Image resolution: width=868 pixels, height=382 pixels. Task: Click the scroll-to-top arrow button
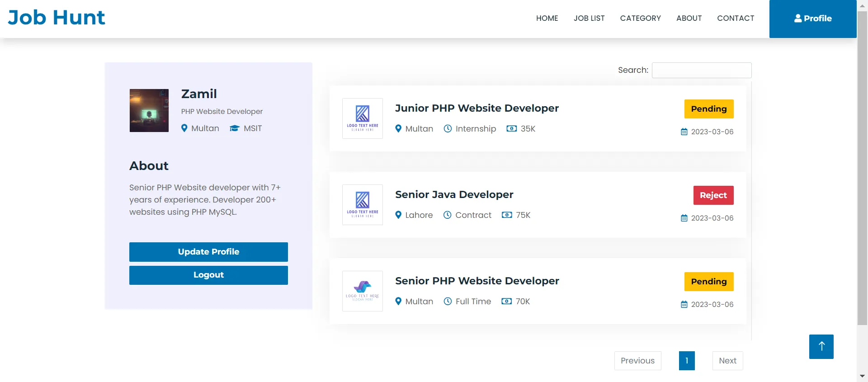[x=821, y=347]
